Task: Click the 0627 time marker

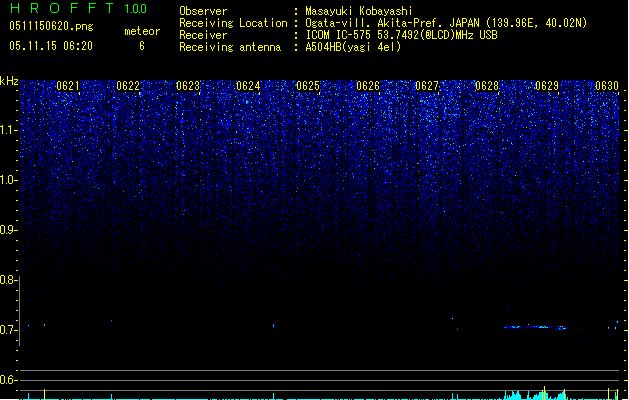Action: (427, 86)
